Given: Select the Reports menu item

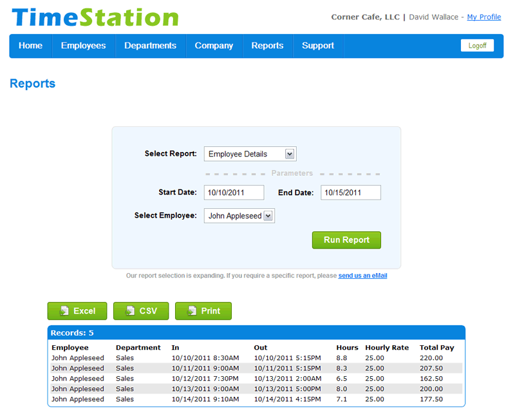Looking at the screenshot, I should [x=267, y=46].
